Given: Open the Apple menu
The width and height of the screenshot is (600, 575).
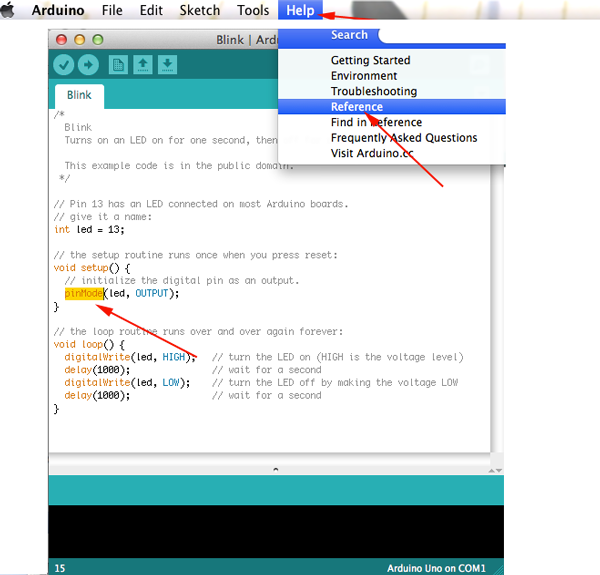Looking at the screenshot, I should click(8, 10).
